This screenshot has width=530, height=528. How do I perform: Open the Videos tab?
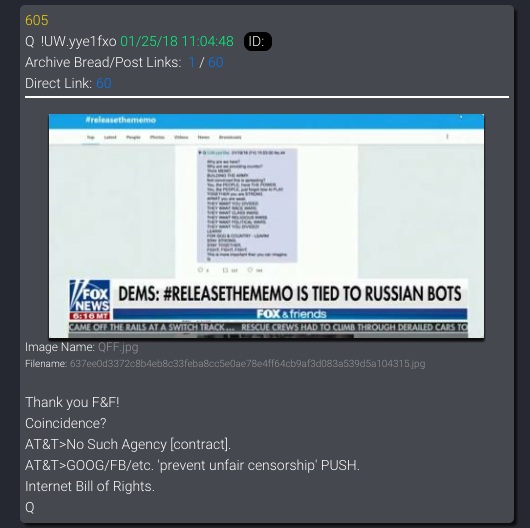pos(181,137)
